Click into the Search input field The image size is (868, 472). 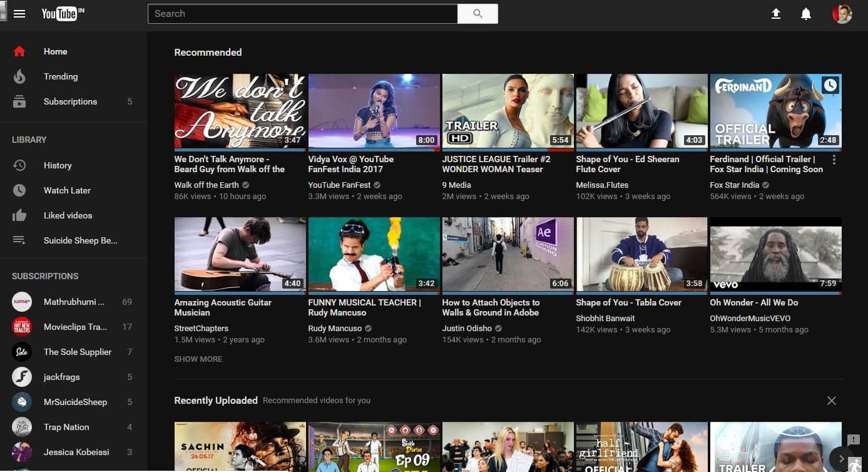click(302, 14)
